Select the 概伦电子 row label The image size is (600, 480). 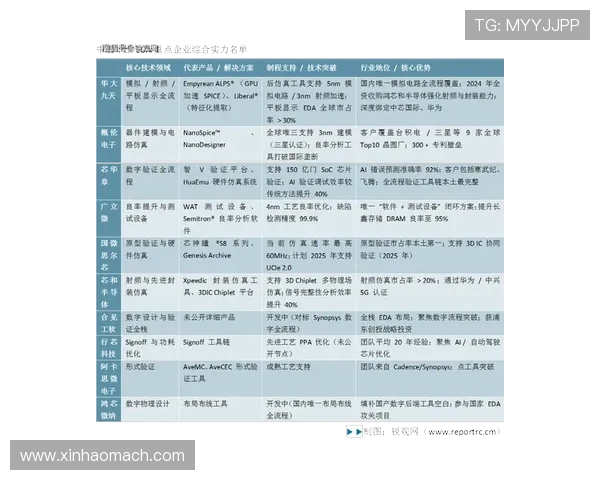[x=109, y=138]
